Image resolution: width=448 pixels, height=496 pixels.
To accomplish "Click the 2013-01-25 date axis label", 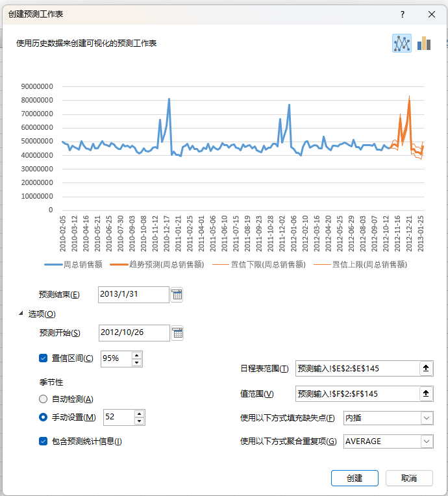I will pyautogui.click(x=421, y=234).
